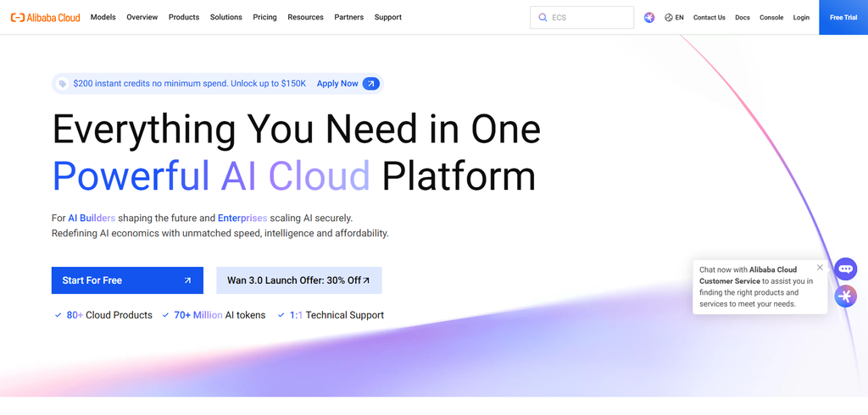Open the Contact Us link

[x=709, y=18]
